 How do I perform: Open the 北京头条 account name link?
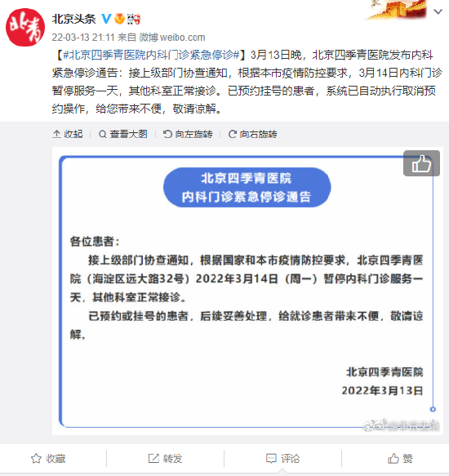(x=73, y=19)
